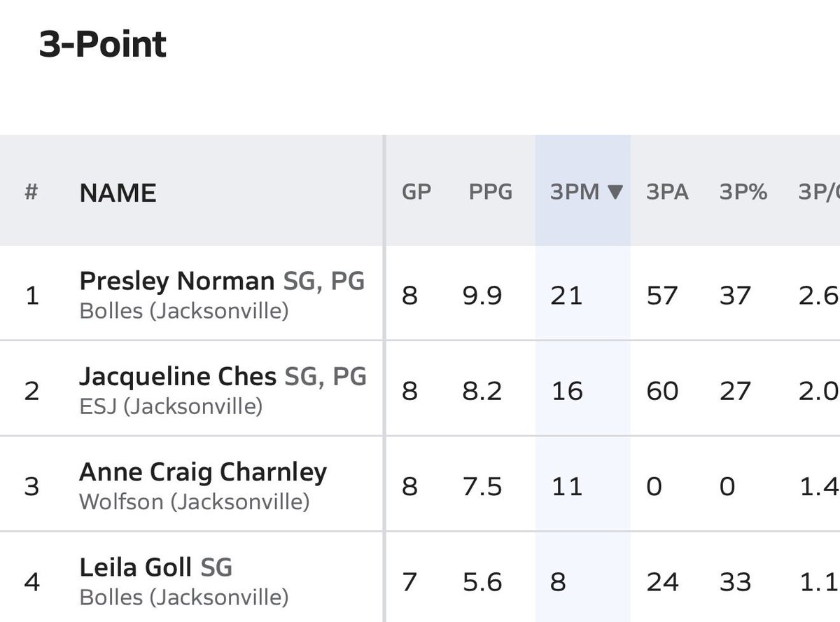Click Jacqueline Ches 60 attempts cell
Screen dimensions: 840x622
coord(662,391)
